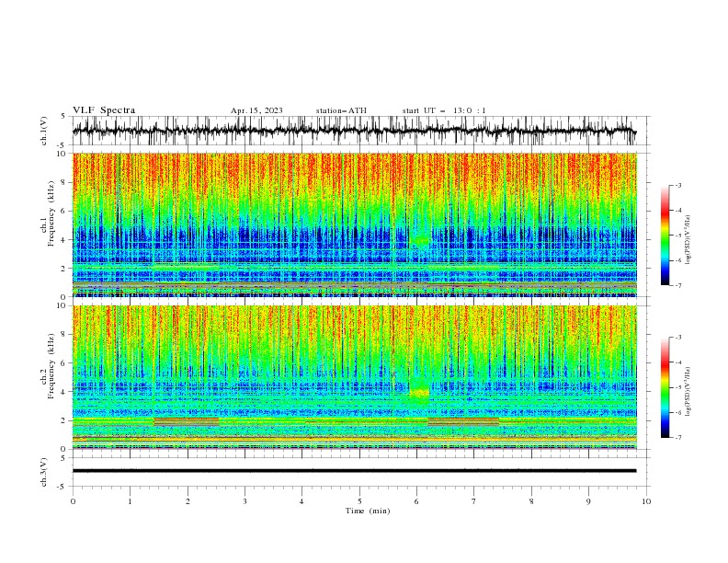This screenshot has width=728, height=563.
Task: Click the 'Time (min)' axis label
Action: click(368, 511)
